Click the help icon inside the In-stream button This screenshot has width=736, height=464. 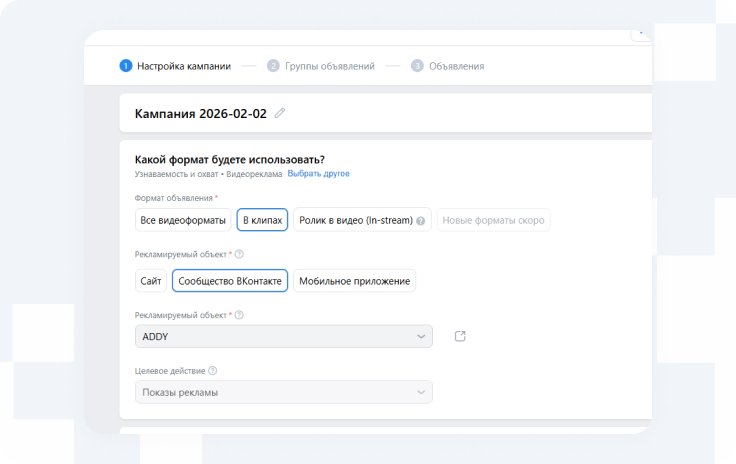[x=421, y=221]
